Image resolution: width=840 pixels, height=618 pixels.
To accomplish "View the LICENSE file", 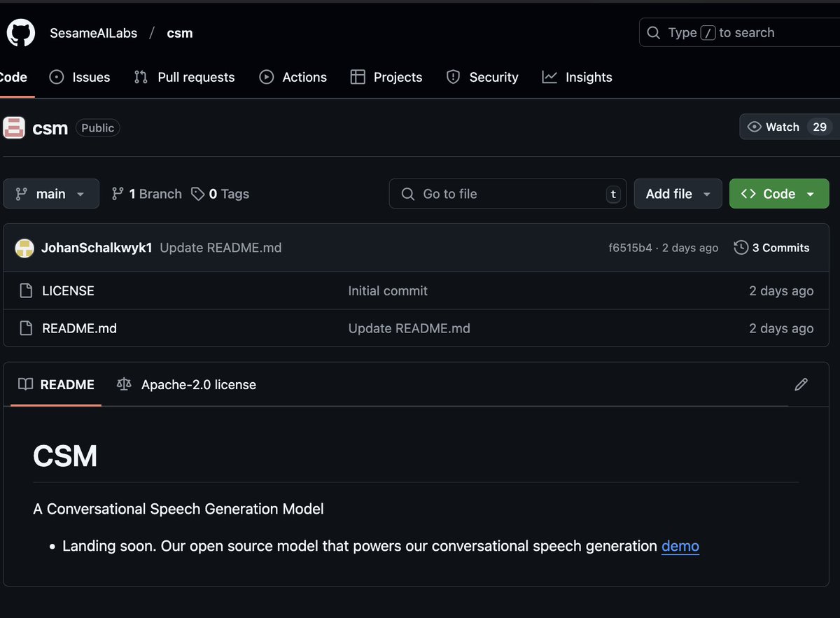I will point(68,290).
